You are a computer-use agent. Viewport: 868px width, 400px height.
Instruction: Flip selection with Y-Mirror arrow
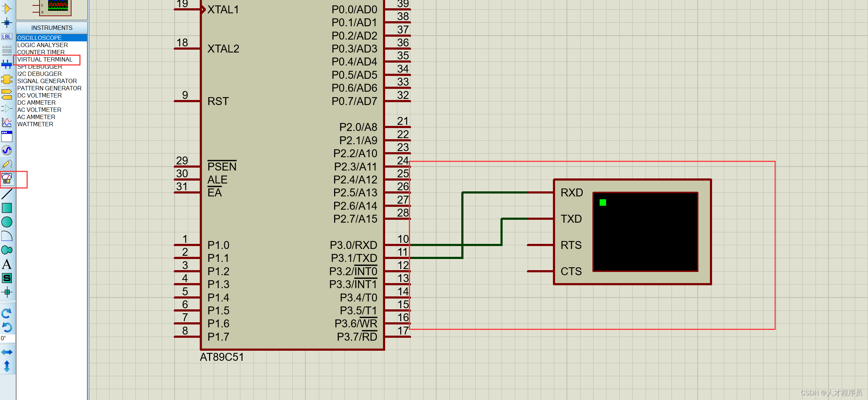pos(7,366)
